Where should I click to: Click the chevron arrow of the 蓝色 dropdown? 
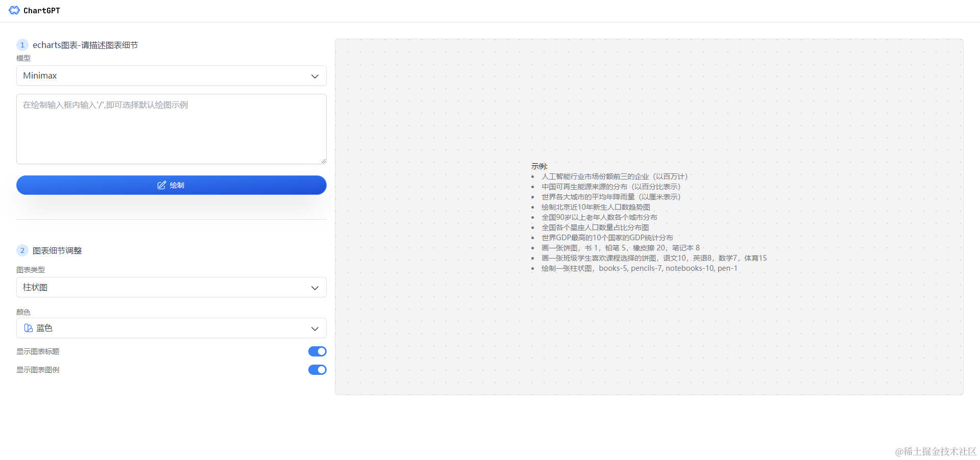[x=315, y=328]
